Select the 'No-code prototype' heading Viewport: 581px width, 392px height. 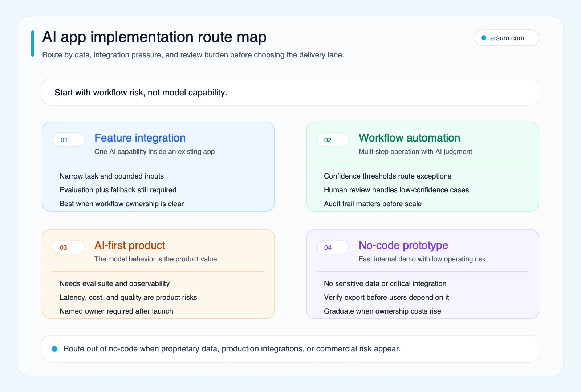point(403,245)
